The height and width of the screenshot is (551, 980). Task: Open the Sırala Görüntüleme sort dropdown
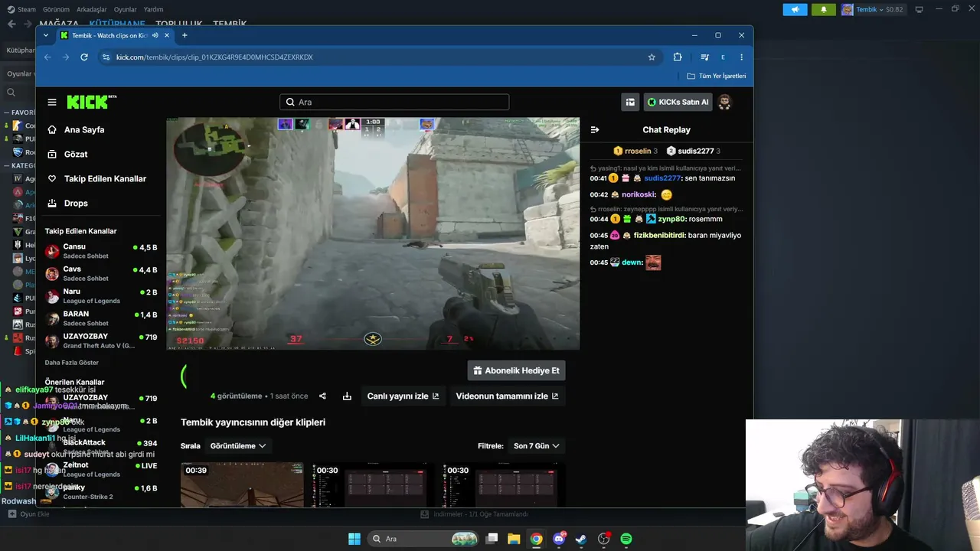pos(238,446)
